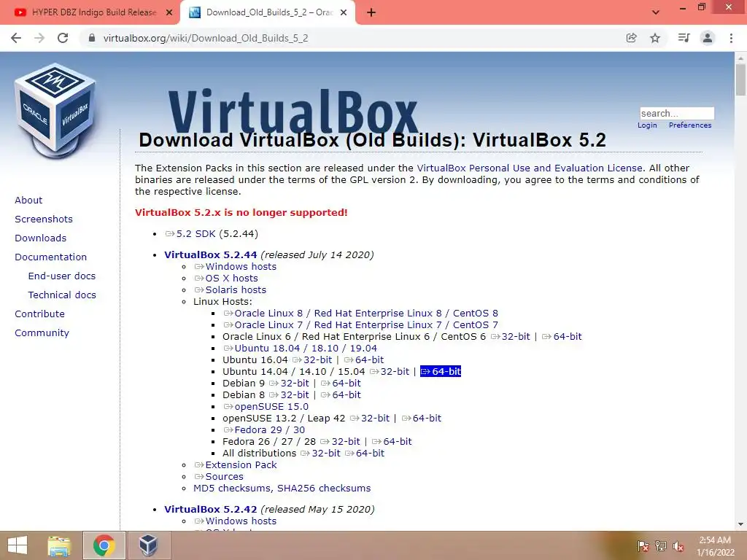Download the 5.2.44 Extension Pack

click(236, 465)
